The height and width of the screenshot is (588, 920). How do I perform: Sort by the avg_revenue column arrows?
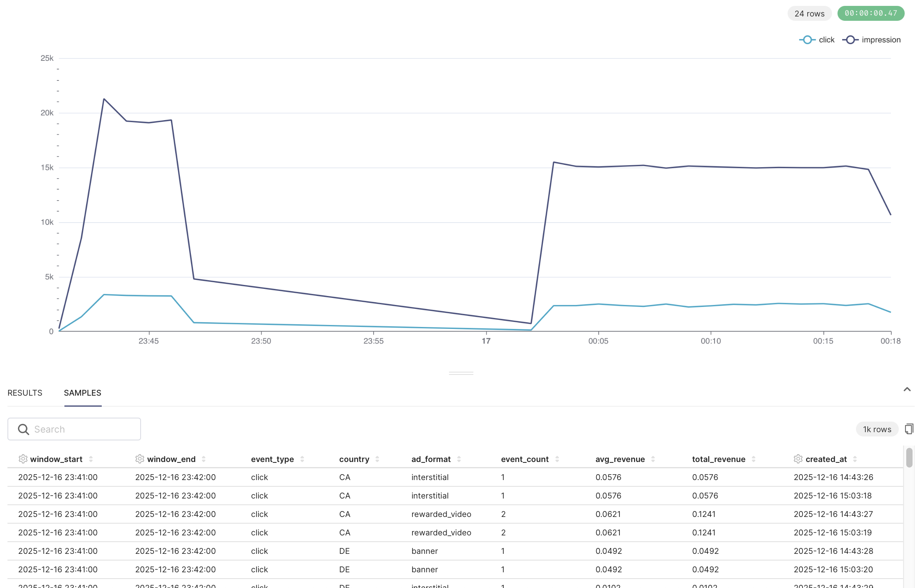(653, 459)
